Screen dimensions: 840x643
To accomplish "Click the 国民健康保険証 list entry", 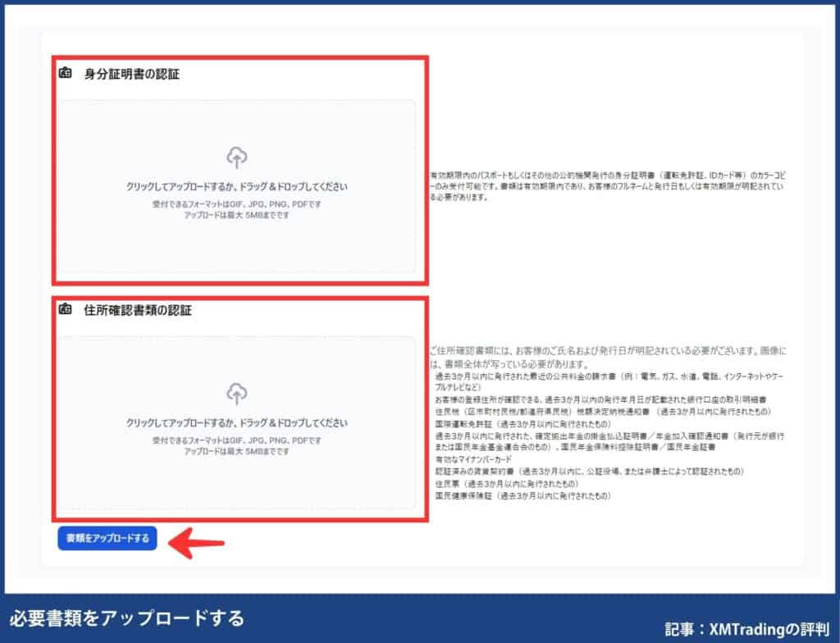I will (x=523, y=496).
